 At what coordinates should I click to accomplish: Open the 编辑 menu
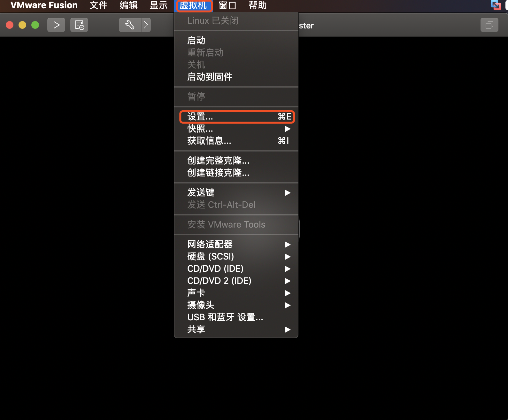[x=128, y=5]
